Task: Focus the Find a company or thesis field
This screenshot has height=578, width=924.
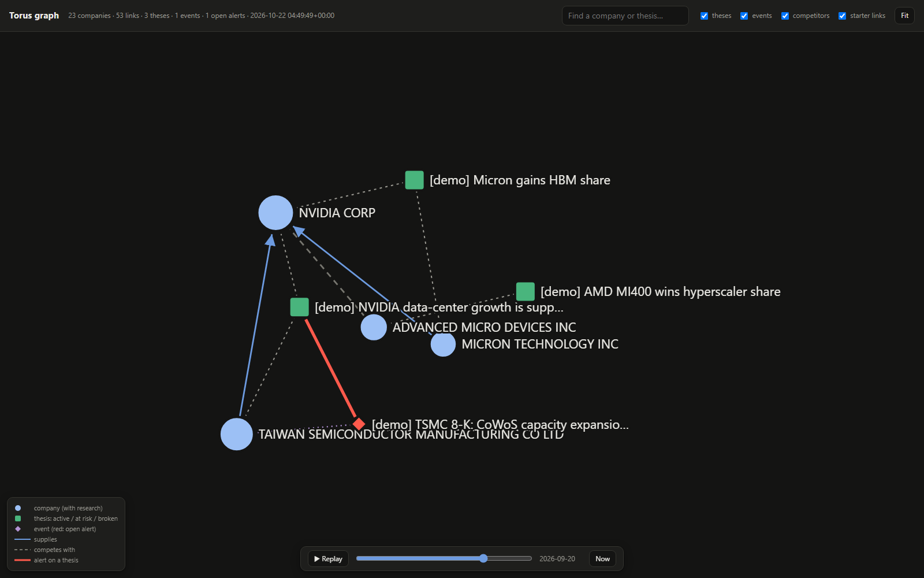Action: 625,16
